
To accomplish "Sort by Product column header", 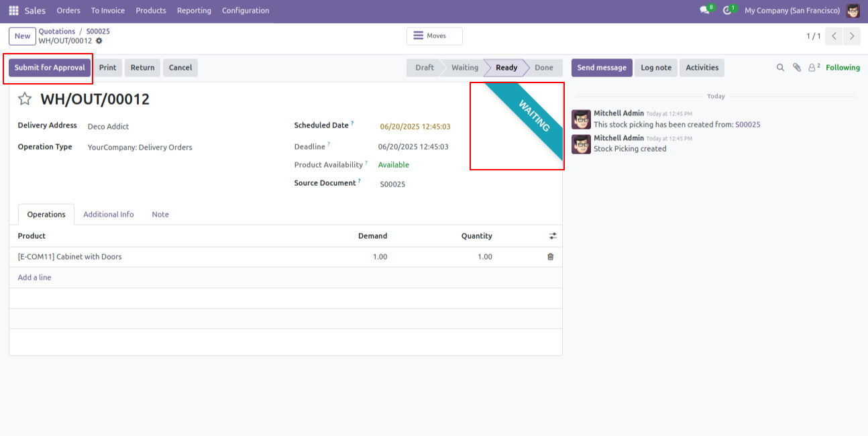I will pyautogui.click(x=32, y=236).
